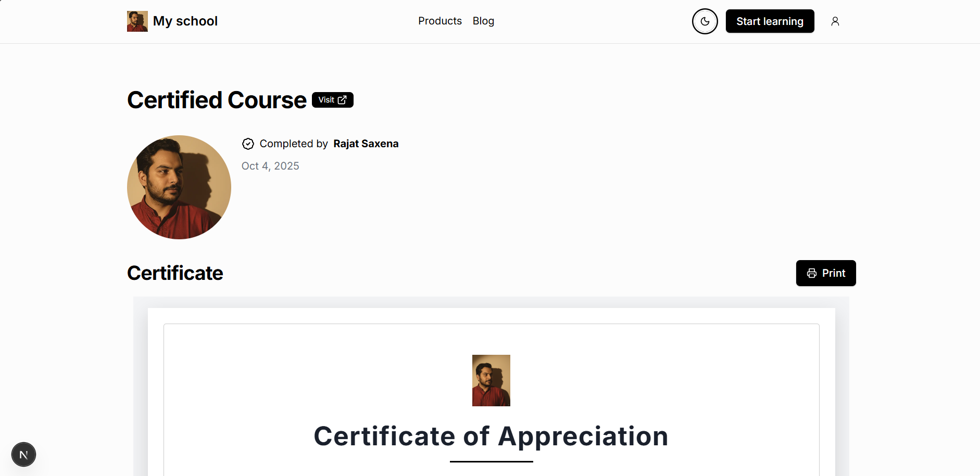
Task: Click the Visit link next to Certified Course
Action: point(332,99)
